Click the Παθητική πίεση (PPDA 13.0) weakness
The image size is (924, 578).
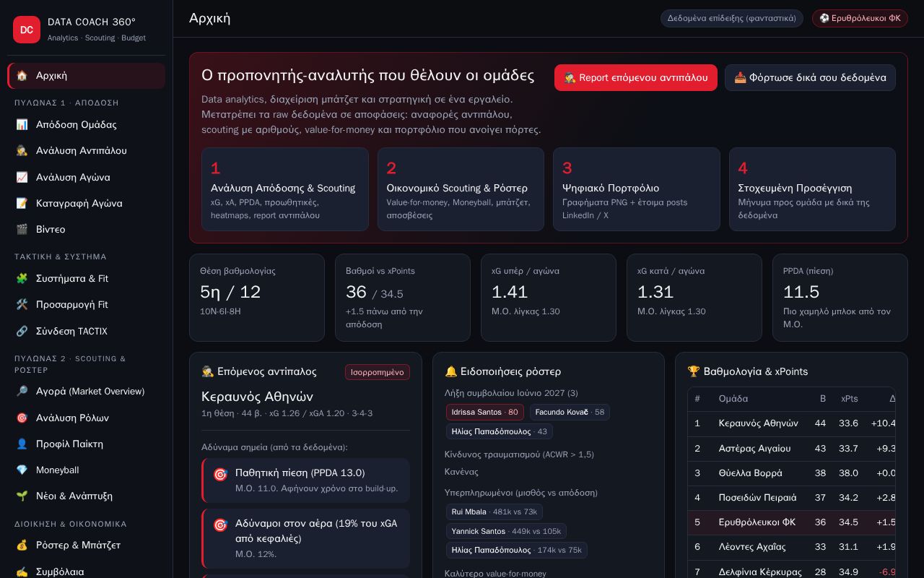[x=306, y=480]
